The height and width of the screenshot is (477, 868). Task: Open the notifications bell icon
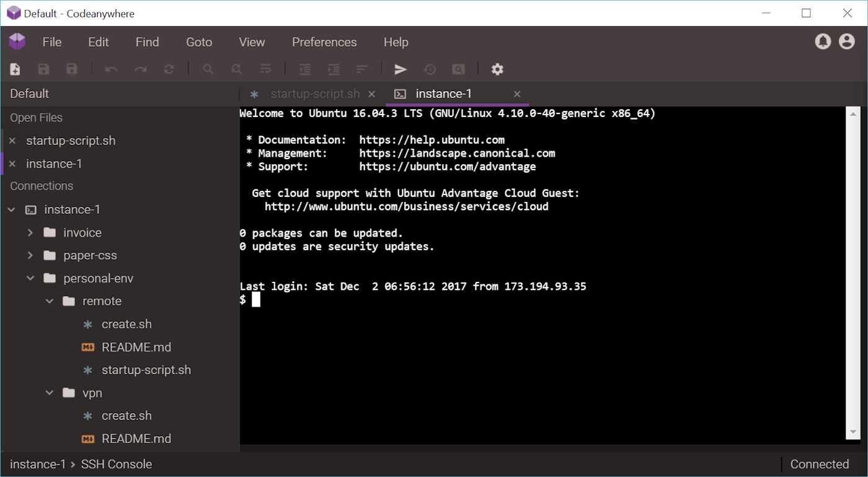pos(823,42)
